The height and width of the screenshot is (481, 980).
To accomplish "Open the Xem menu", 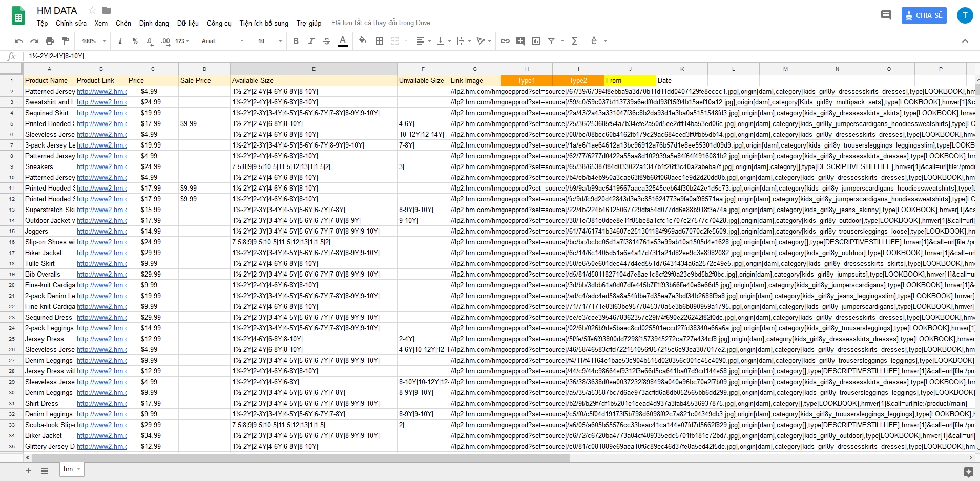I will [101, 23].
